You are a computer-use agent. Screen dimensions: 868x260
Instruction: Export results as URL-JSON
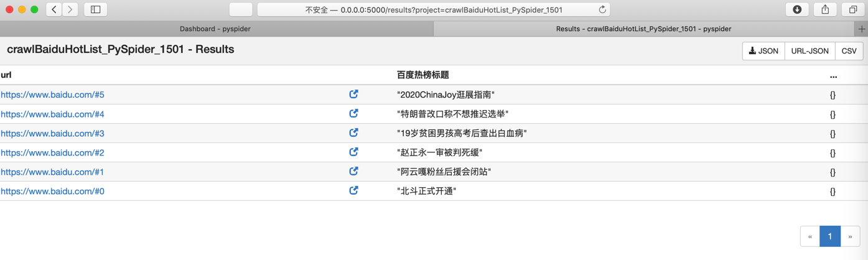click(810, 51)
